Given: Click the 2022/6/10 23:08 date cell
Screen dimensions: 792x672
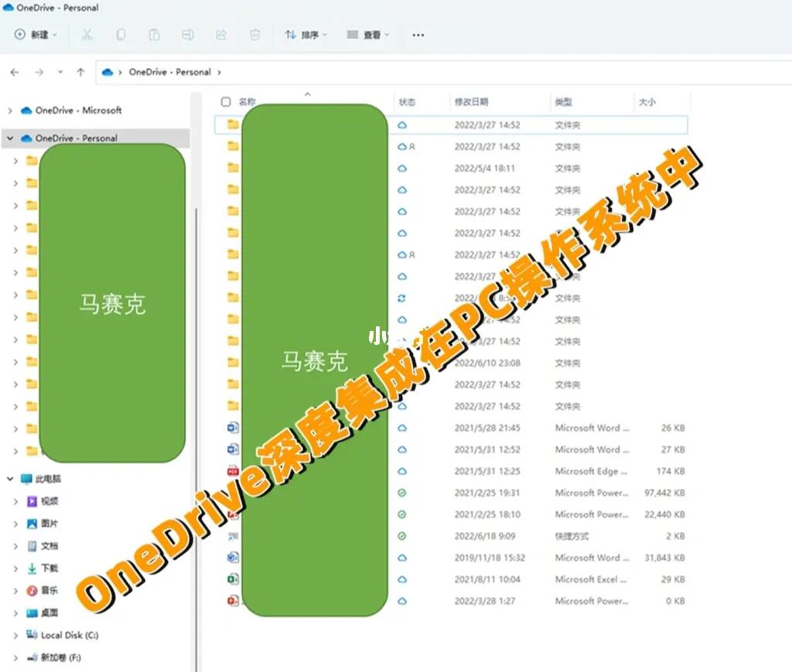Looking at the screenshot, I should tap(487, 363).
